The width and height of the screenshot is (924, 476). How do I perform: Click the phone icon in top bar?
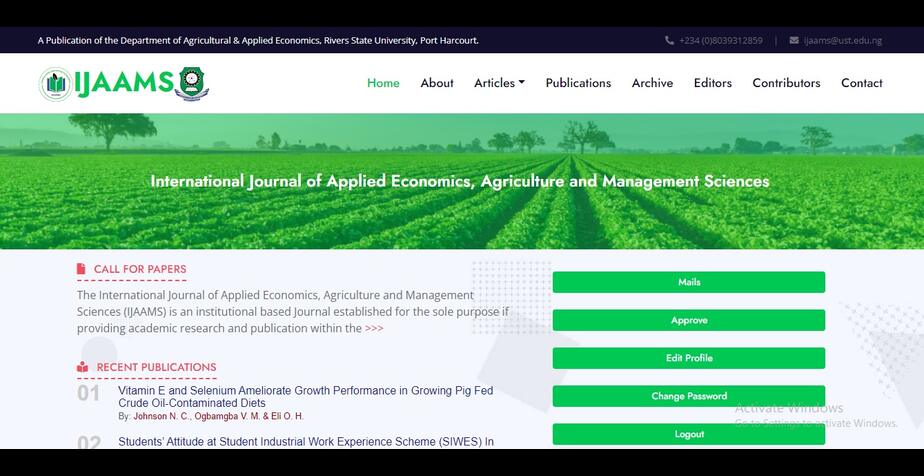[x=669, y=41]
